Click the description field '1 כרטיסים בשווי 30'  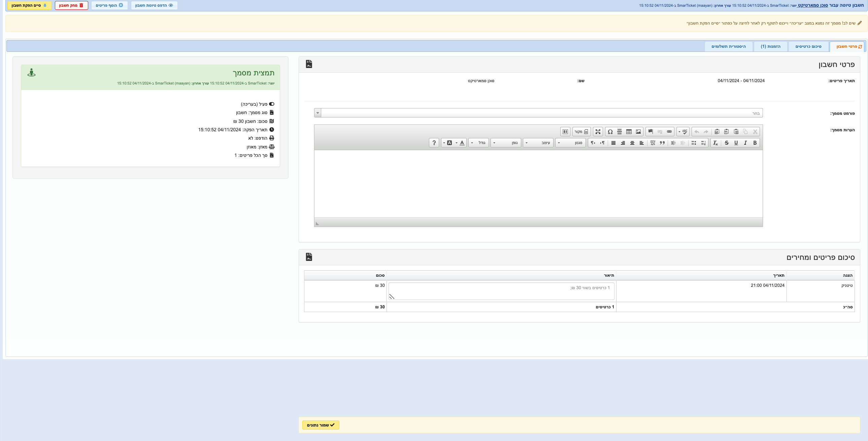[x=501, y=291]
